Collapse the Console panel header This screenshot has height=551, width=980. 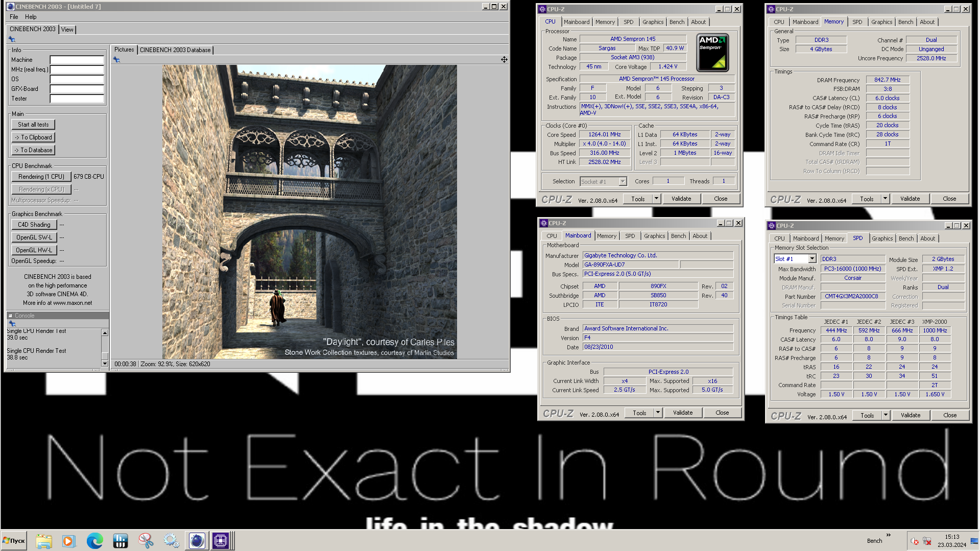10,316
